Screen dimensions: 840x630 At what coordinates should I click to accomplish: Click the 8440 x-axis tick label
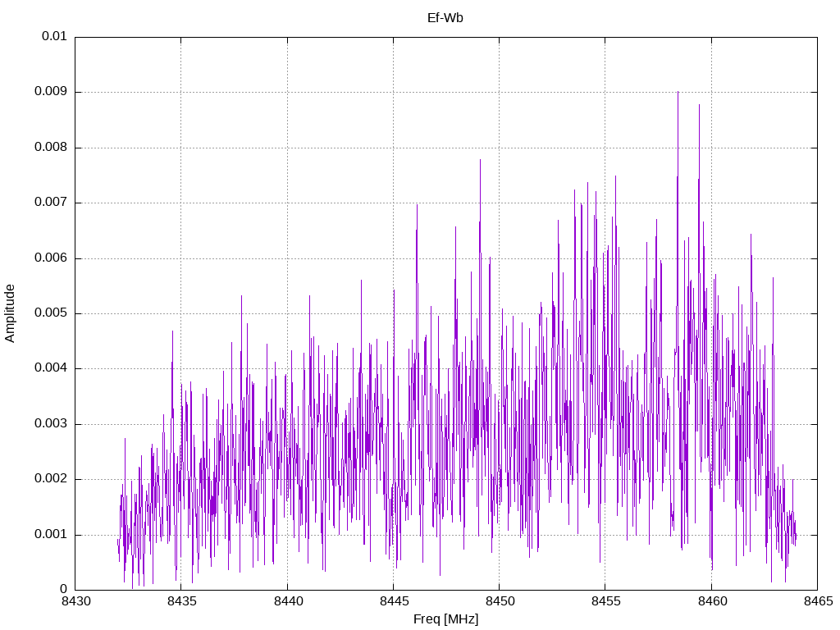click(x=288, y=601)
